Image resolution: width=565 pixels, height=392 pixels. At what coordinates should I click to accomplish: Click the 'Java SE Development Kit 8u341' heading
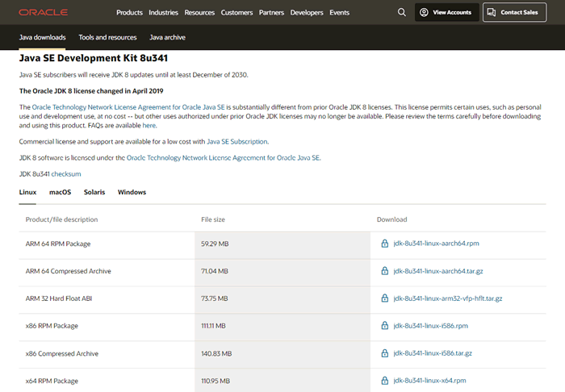pyautogui.click(x=94, y=58)
